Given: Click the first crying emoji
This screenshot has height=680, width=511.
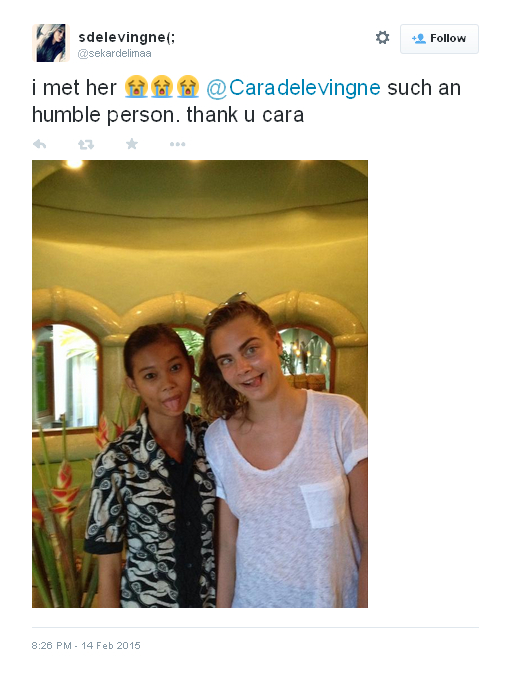Looking at the screenshot, I should click(136, 87).
